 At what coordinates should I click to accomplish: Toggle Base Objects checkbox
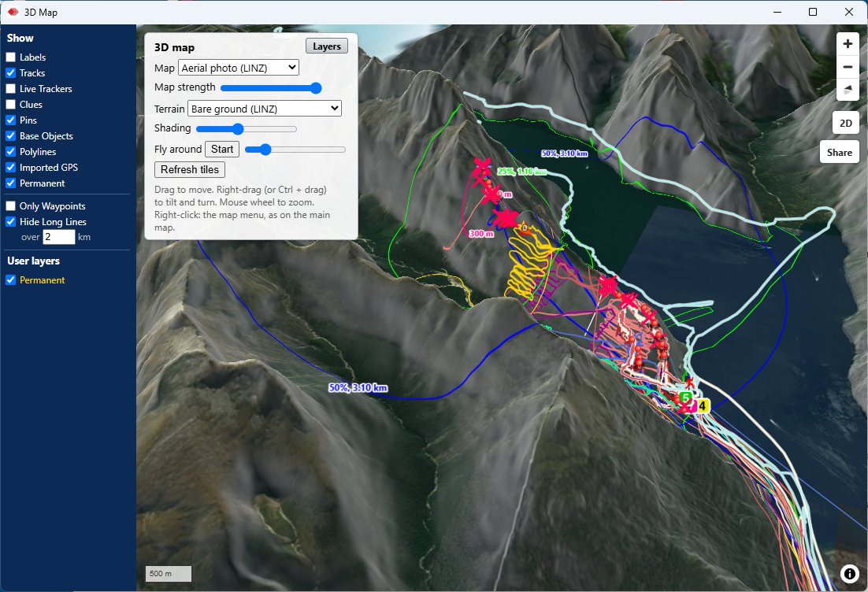click(10, 136)
